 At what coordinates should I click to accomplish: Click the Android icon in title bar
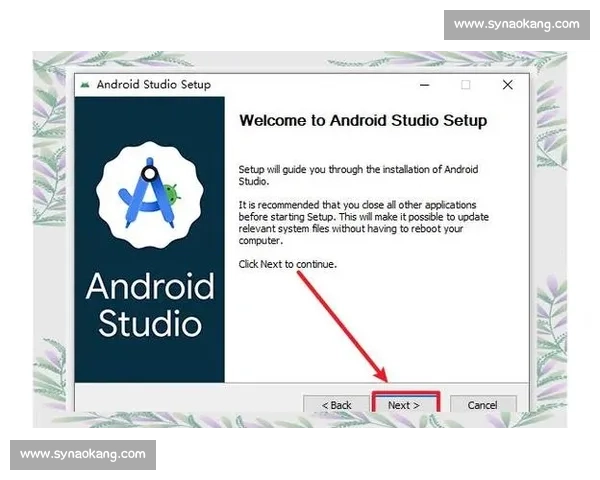85,85
